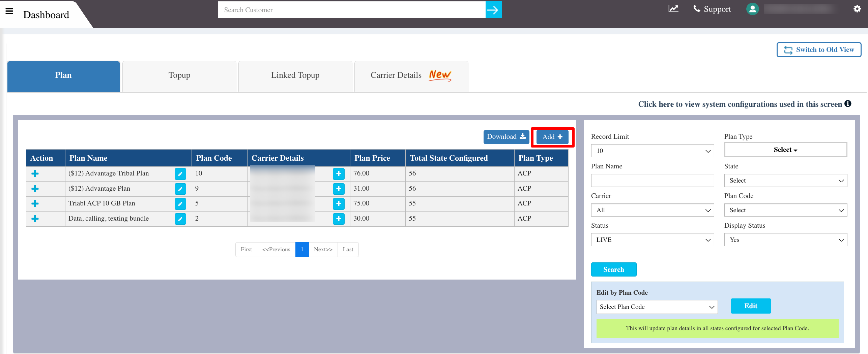Open the Linked Topup tab
Screen dimensions: 868x354
[x=295, y=75]
